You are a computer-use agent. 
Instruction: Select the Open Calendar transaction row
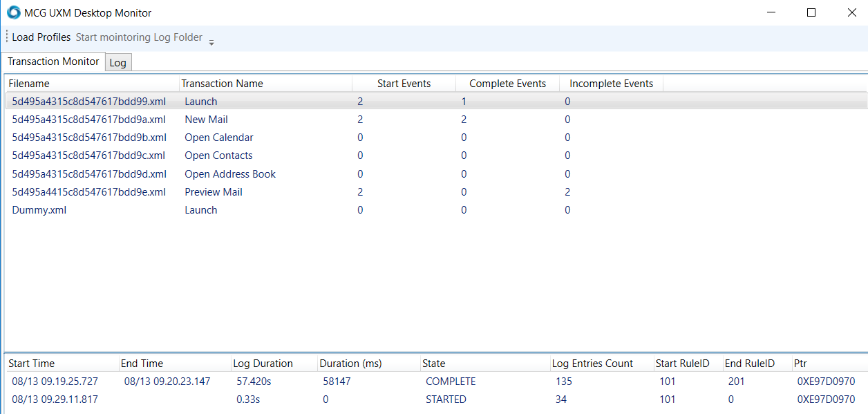click(218, 138)
